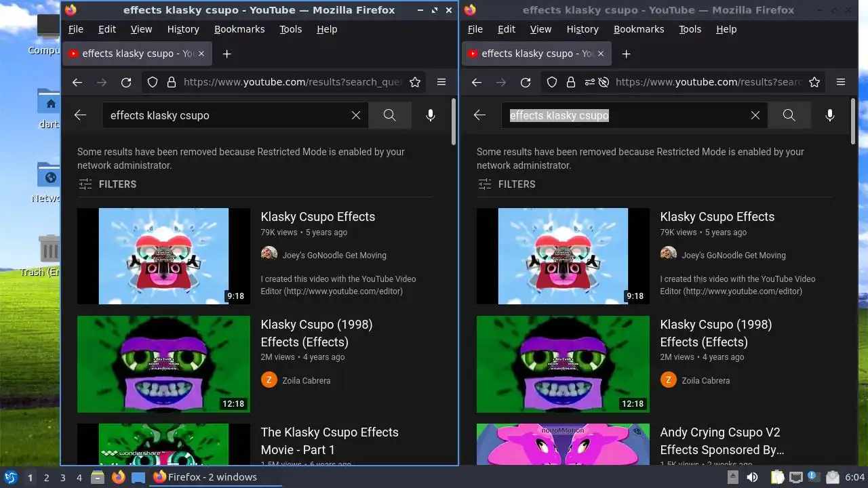Screen dimensions: 868x488
Task: Click padlock site info icon in right window
Action: coord(571,82)
